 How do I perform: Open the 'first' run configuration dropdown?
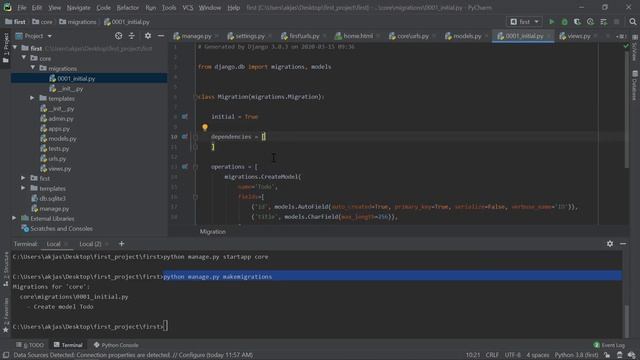click(524, 22)
